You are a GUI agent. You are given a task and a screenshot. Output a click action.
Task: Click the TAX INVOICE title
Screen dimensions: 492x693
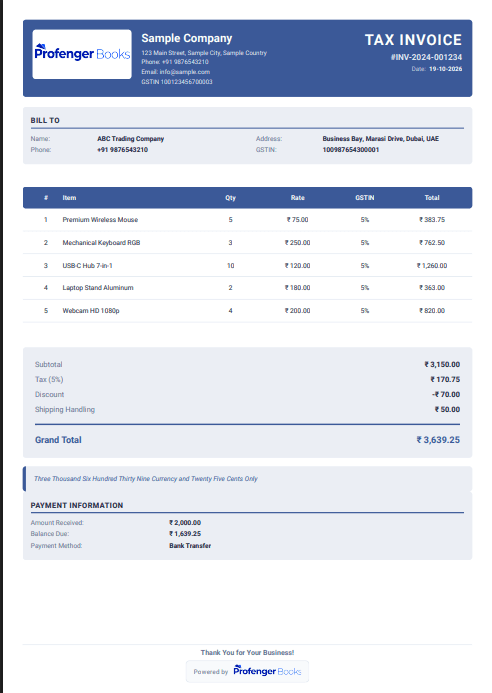tap(413, 40)
